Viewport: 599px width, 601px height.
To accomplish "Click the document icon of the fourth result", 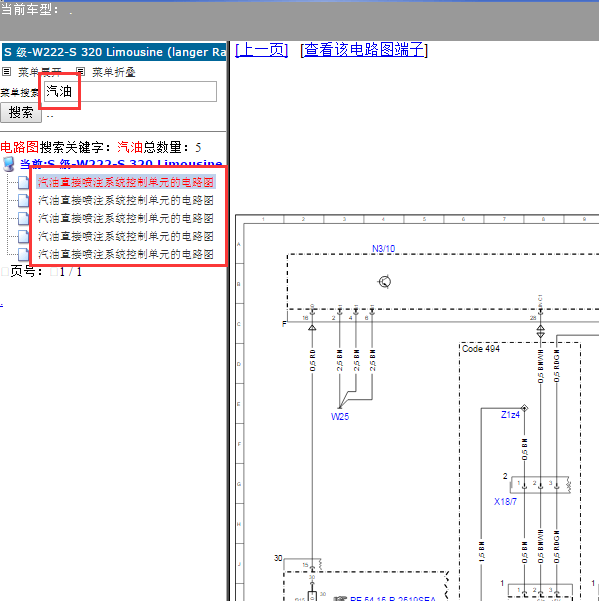I will point(23,236).
